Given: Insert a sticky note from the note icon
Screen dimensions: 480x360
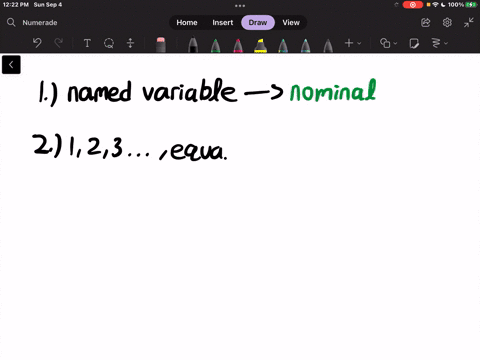Looking at the screenshot, I should (x=414, y=43).
